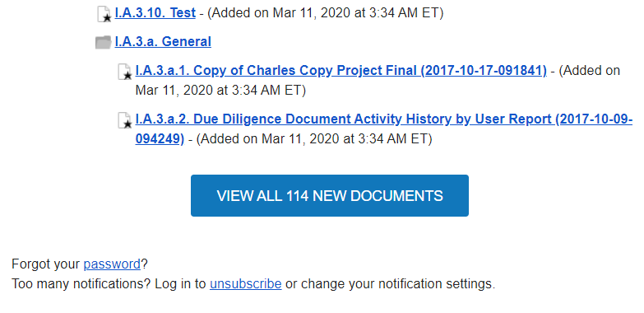
Task: Click the gray folder icon beside I.A.3.a. General
Action: (103, 42)
